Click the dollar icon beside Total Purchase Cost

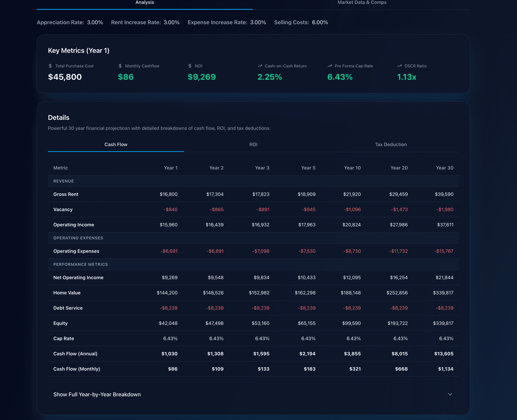(50, 66)
